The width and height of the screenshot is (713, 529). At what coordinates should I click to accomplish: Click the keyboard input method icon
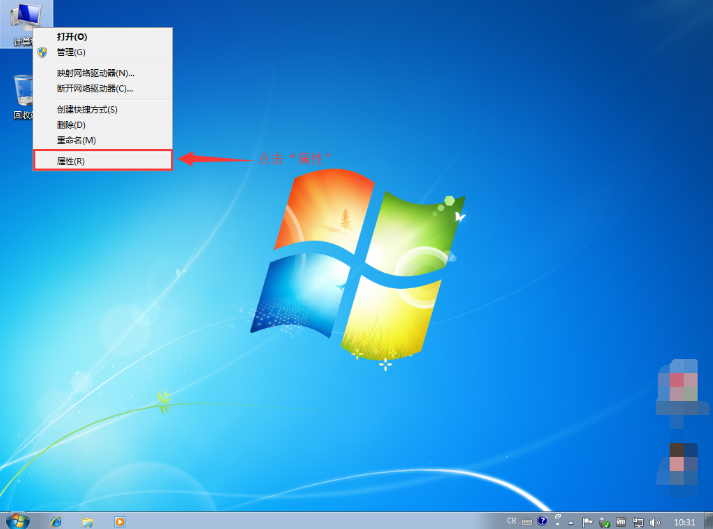coord(527,521)
